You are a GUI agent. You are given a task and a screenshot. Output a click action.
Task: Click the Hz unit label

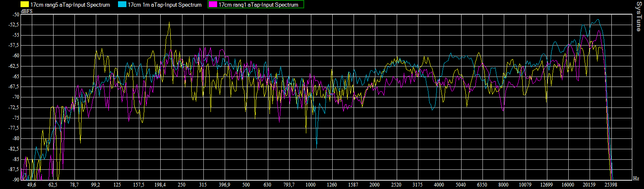pyautogui.click(x=636, y=179)
